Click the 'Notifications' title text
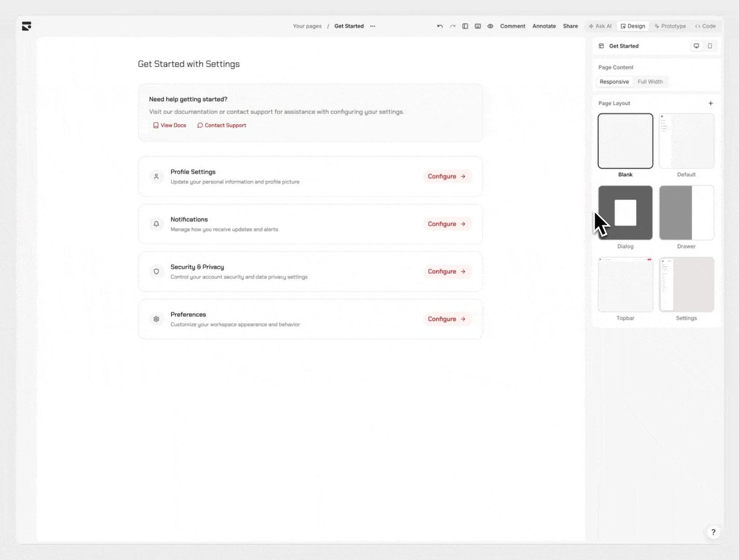The width and height of the screenshot is (739, 560). pyautogui.click(x=189, y=220)
